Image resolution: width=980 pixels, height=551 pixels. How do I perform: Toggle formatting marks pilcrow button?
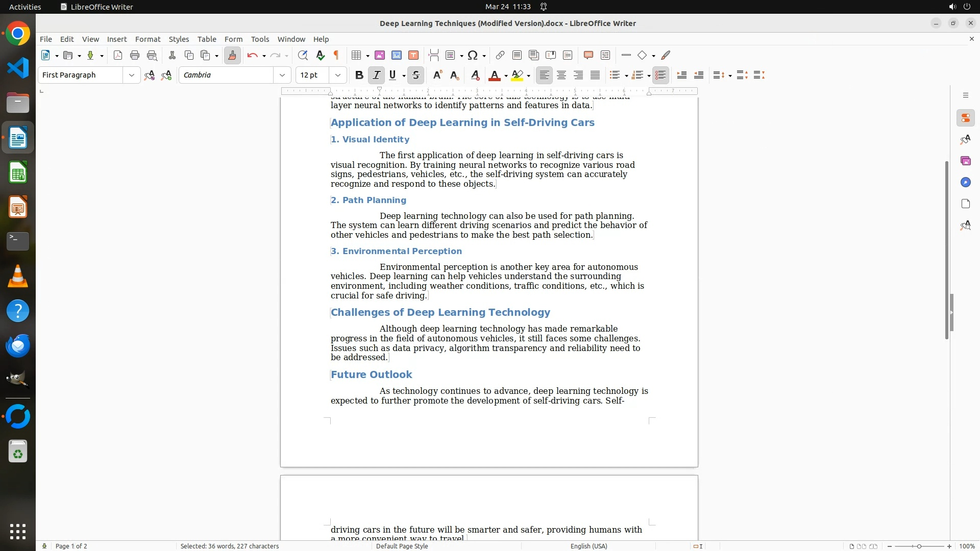pos(336,56)
